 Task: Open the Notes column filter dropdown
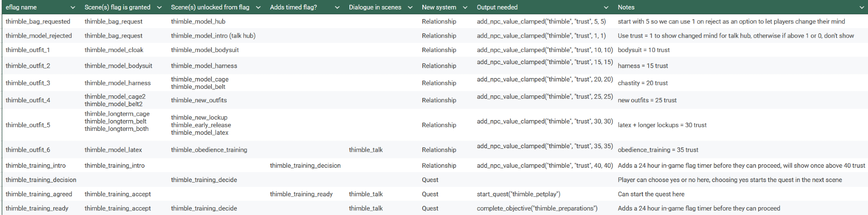click(861, 7)
